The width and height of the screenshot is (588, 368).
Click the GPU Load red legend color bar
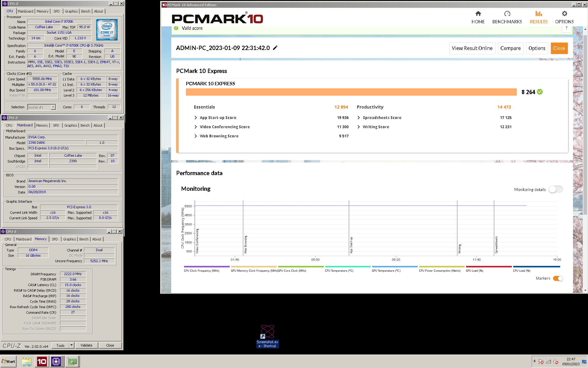click(489, 266)
